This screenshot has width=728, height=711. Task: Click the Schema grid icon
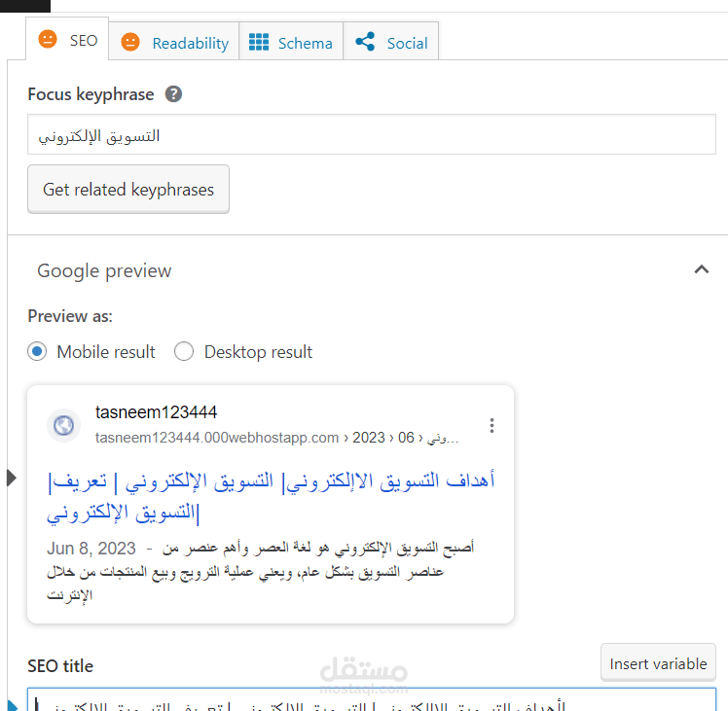(x=259, y=42)
